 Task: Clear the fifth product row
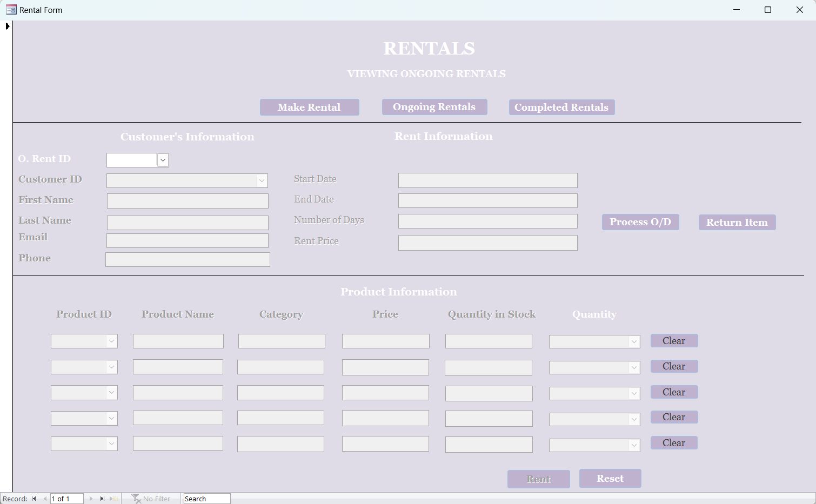(674, 443)
